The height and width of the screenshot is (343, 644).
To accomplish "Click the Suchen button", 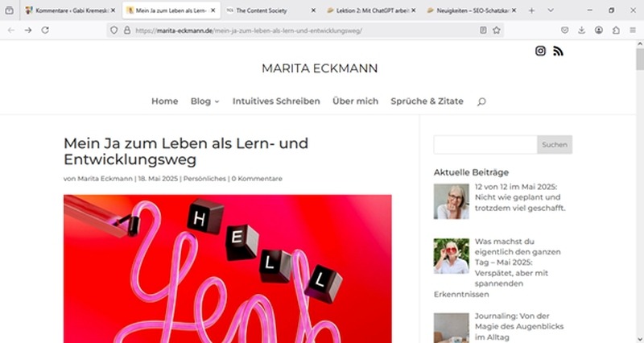I will (555, 145).
